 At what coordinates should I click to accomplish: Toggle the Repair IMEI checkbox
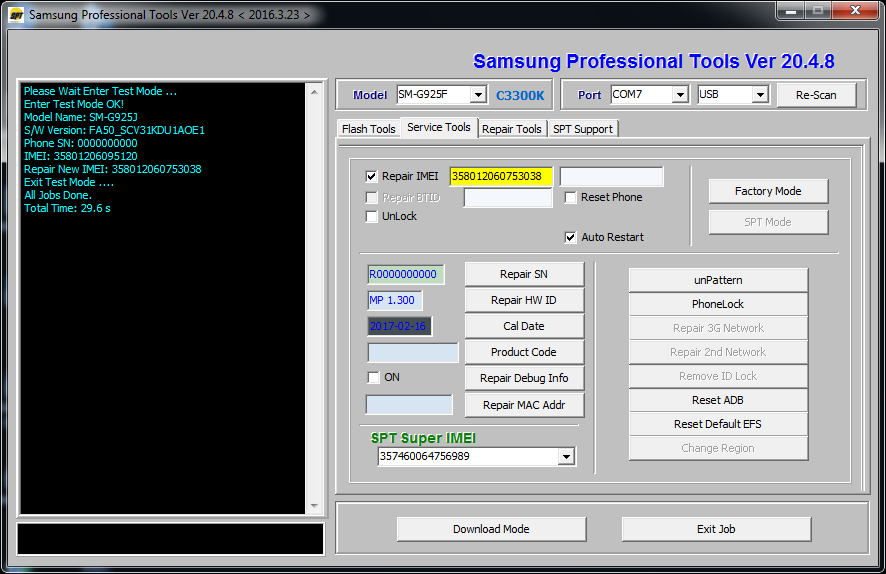pos(371,176)
